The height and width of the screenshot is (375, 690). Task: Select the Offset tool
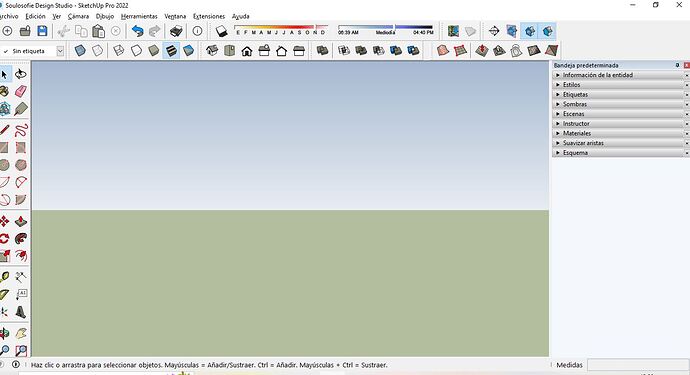[x=20, y=256]
